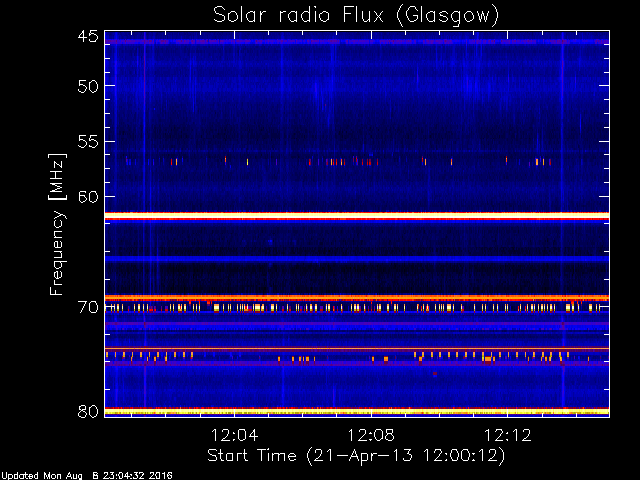The image size is (640, 480).
Task: Click the 12:08 time label
Action: (x=371, y=435)
